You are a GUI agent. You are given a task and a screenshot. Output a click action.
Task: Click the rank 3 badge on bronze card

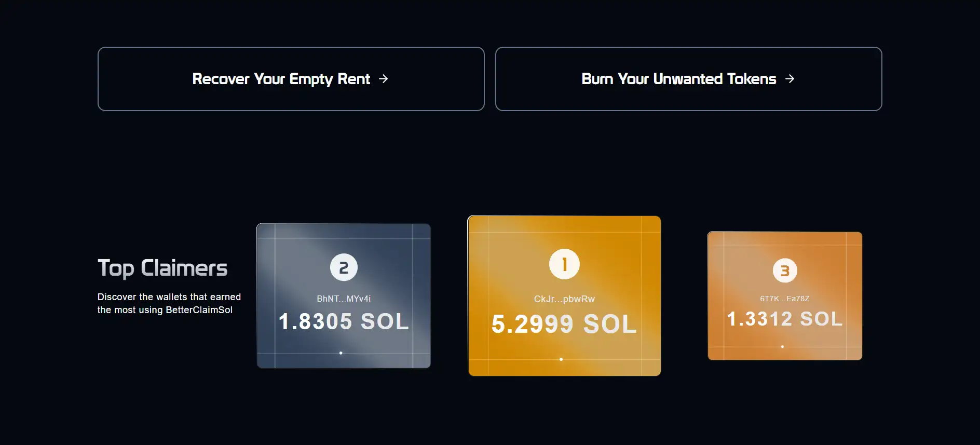pyautogui.click(x=785, y=271)
